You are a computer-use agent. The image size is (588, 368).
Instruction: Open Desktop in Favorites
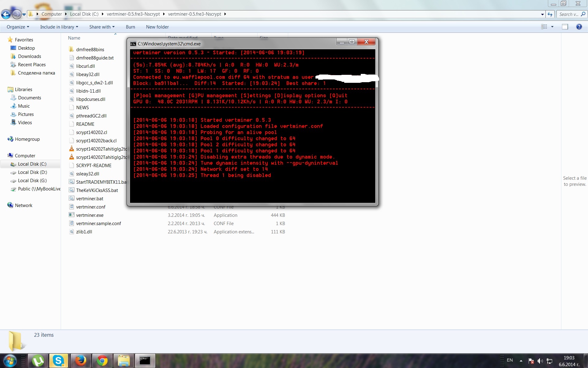(x=26, y=48)
